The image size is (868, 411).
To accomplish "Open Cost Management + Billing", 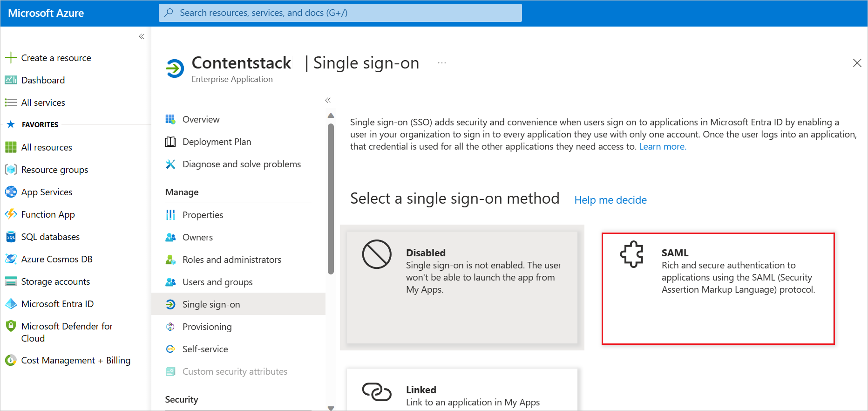I will pyautogui.click(x=76, y=360).
